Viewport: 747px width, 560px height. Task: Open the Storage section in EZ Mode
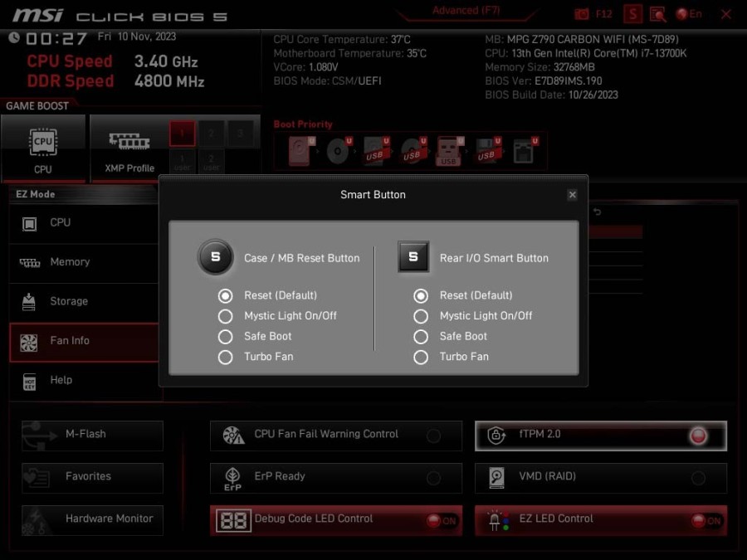[x=84, y=302]
